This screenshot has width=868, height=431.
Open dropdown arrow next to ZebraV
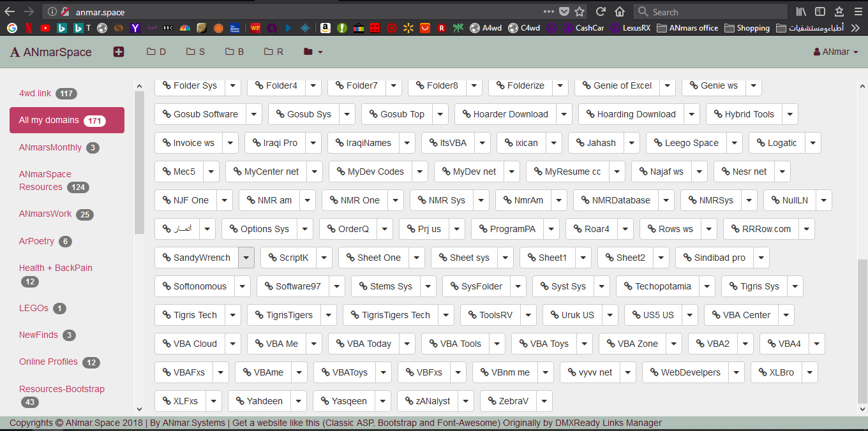544,401
